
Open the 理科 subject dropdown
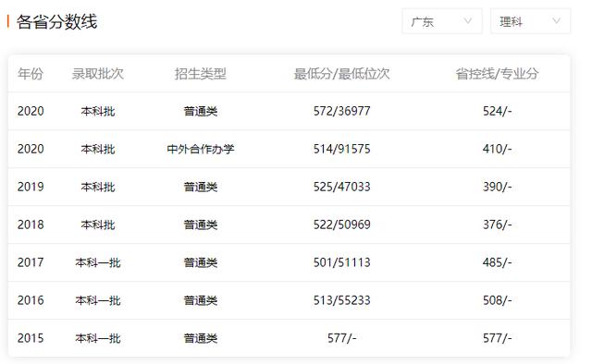530,21
